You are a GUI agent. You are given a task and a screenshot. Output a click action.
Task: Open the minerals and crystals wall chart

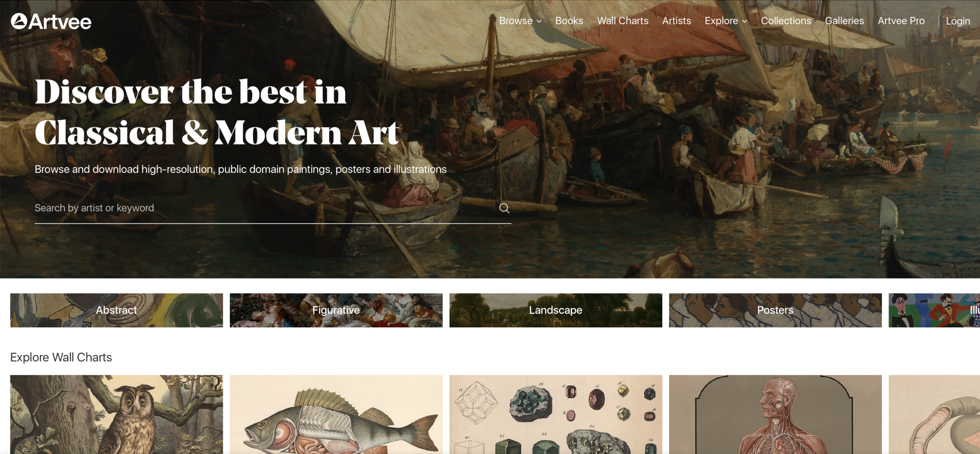click(x=555, y=414)
